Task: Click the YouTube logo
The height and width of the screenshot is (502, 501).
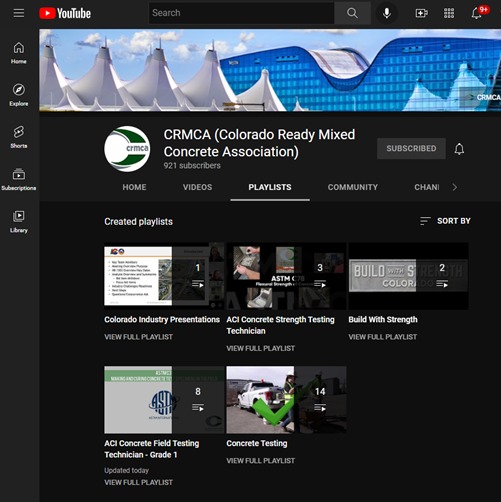Action: tap(65, 13)
